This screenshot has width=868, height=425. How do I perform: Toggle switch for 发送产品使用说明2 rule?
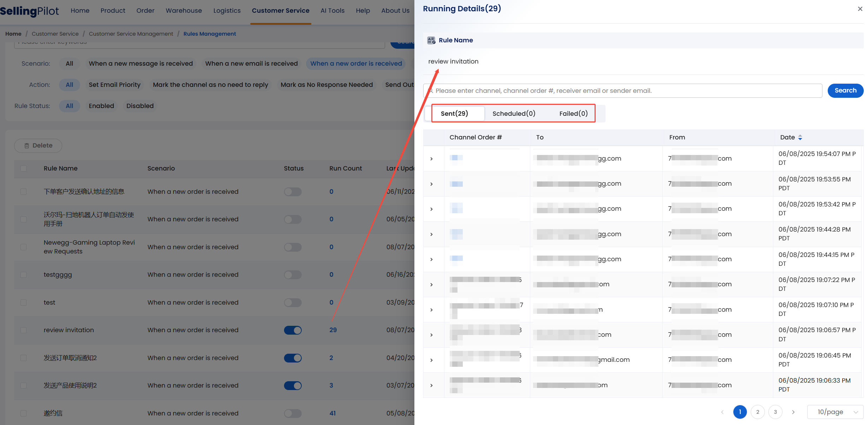point(293,385)
